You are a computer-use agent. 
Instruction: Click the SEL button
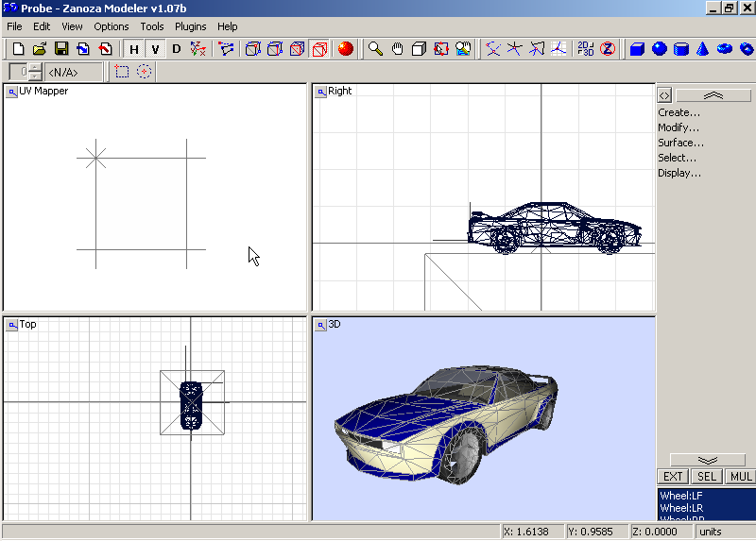707,477
